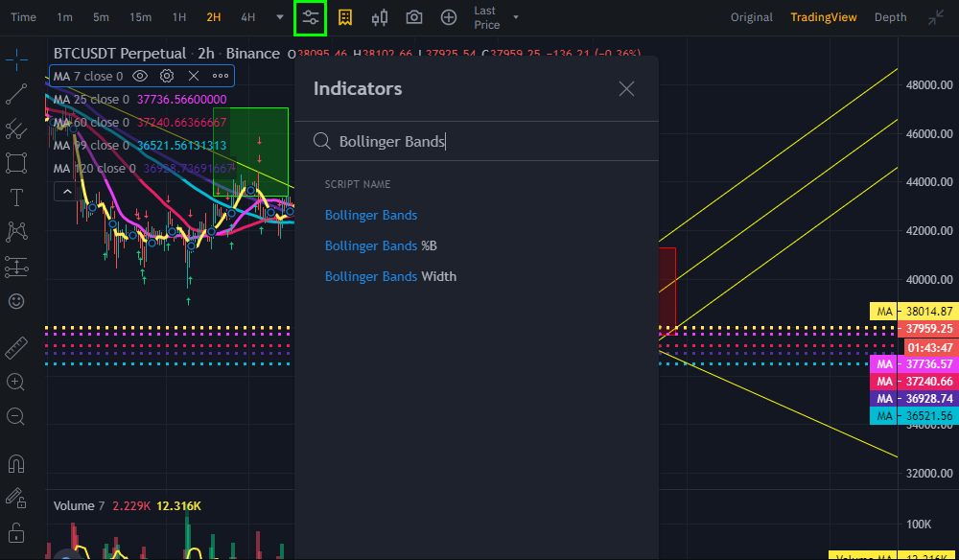Select the Time chart option
959x560 pixels.
pos(23,17)
